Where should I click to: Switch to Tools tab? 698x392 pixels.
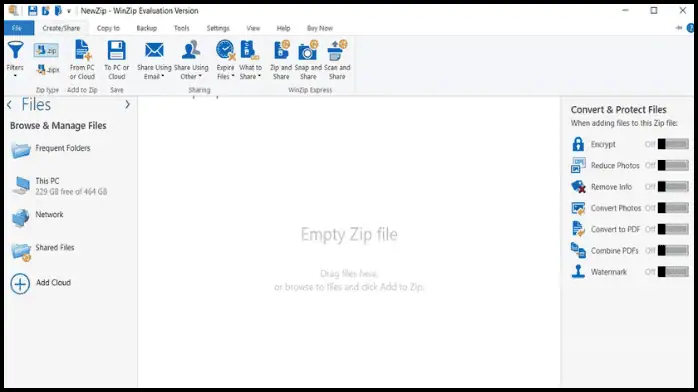click(182, 28)
